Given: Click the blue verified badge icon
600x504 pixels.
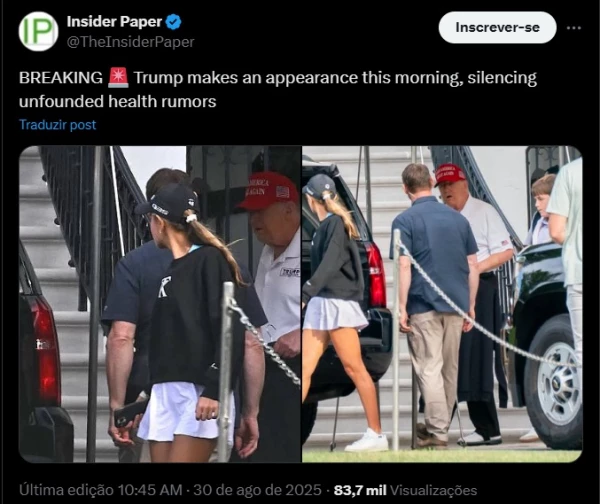Looking at the screenshot, I should 173,22.
